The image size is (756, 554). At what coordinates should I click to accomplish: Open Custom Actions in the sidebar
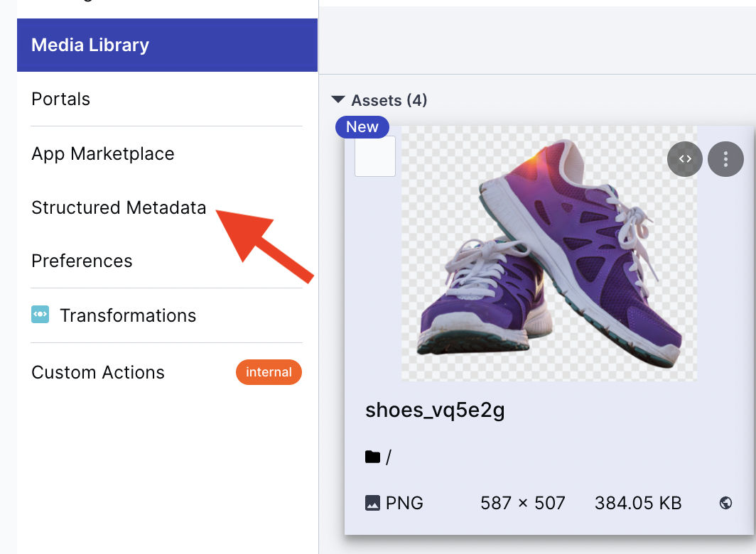(98, 372)
